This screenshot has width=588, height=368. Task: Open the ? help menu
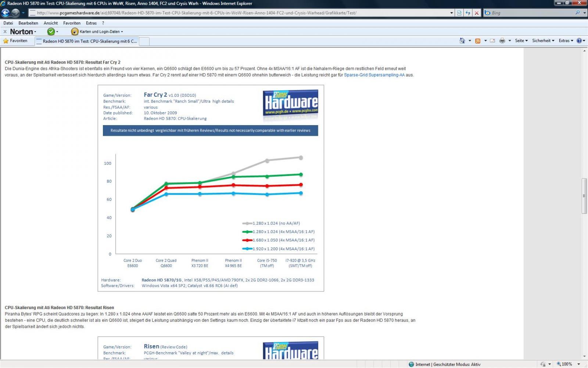(x=103, y=23)
